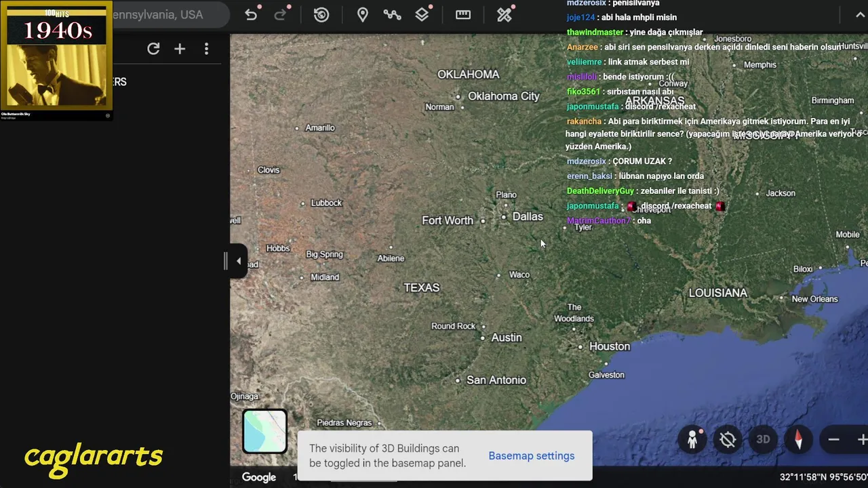Open the crossed pencil and ruler tools icon
Screen dimensions: 868x488
tap(505, 15)
